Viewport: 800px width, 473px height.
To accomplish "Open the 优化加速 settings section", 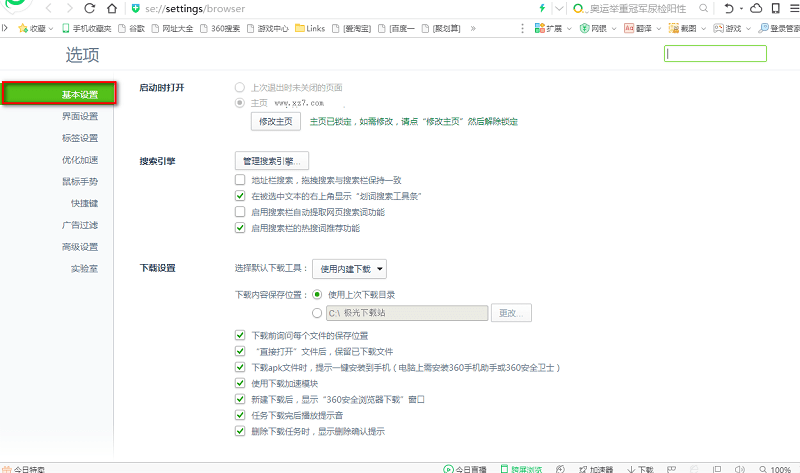I will (80, 160).
